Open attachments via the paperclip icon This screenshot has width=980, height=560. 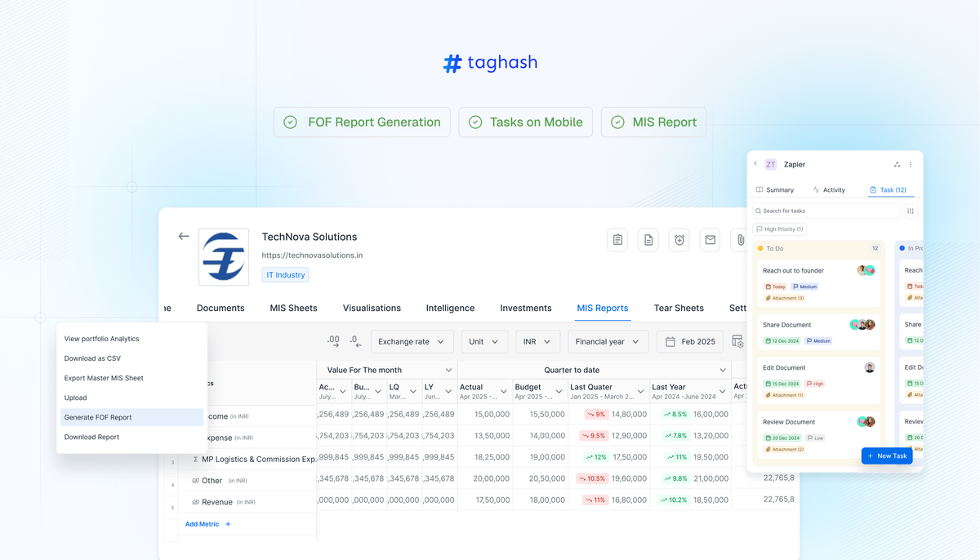pos(740,239)
